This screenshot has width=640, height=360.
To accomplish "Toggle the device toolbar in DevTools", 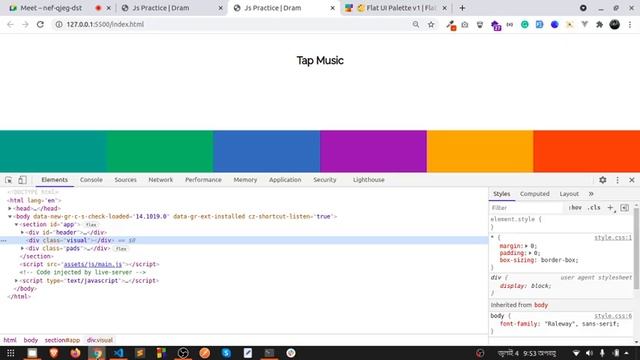I will [x=22, y=180].
